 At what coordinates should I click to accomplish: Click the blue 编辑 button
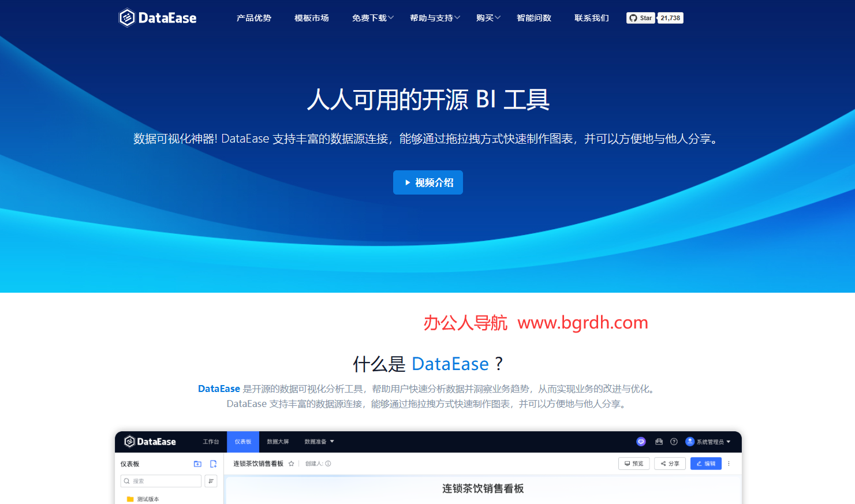(705, 464)
